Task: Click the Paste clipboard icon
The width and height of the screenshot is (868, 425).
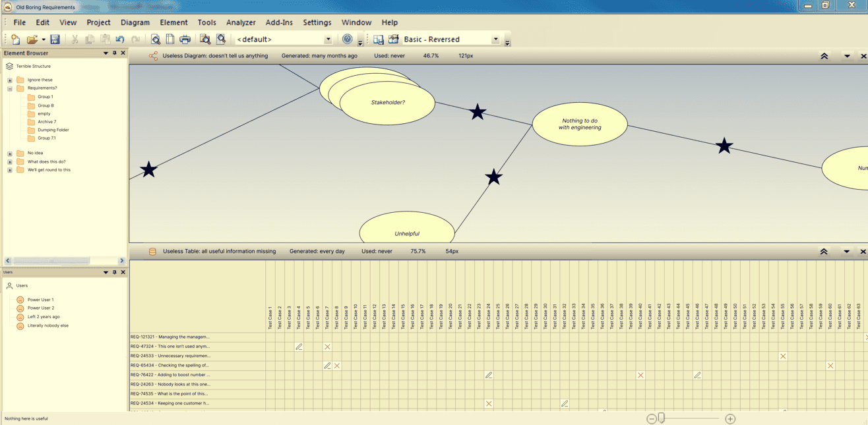Action: point(105,40)
